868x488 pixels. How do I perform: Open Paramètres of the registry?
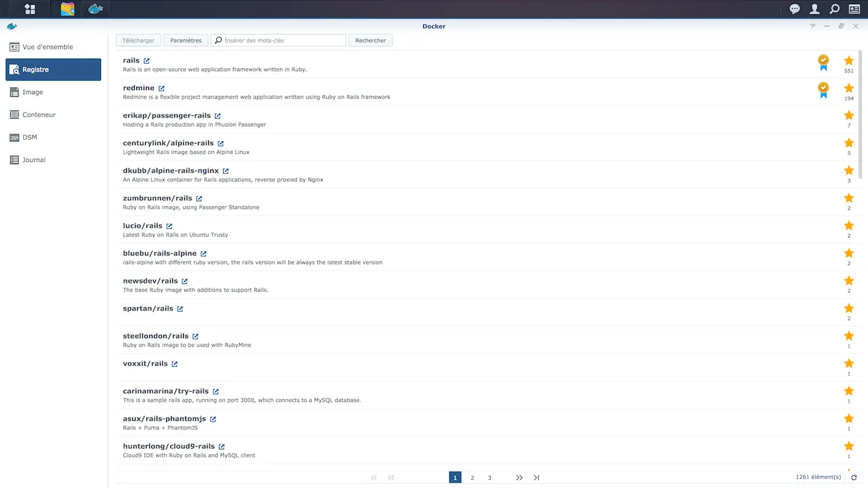(x=186, y=40)
